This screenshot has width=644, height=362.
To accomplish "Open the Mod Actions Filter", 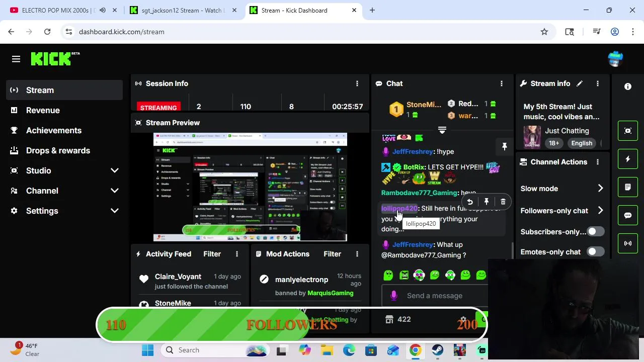I will point(332,254).
